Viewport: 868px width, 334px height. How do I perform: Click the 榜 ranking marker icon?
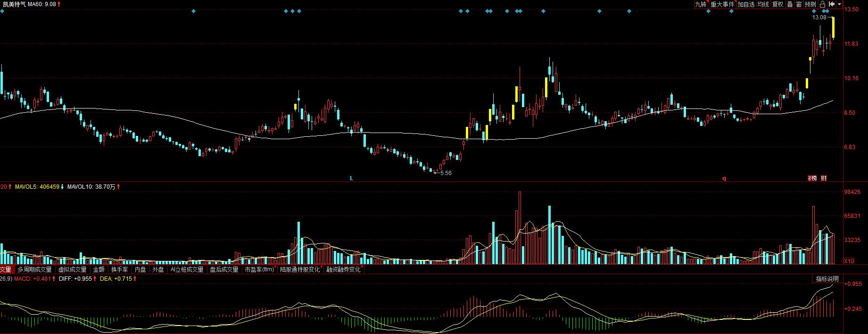[812, 178]
